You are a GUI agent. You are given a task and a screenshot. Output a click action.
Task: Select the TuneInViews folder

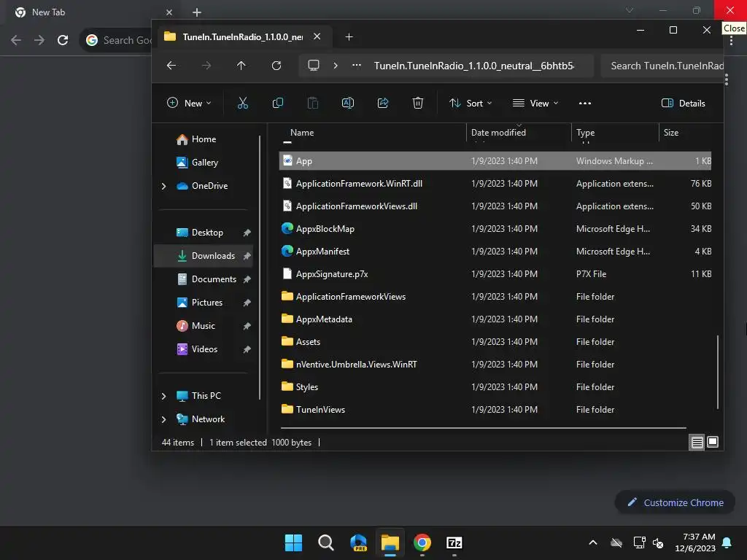[x=495, y=410]
